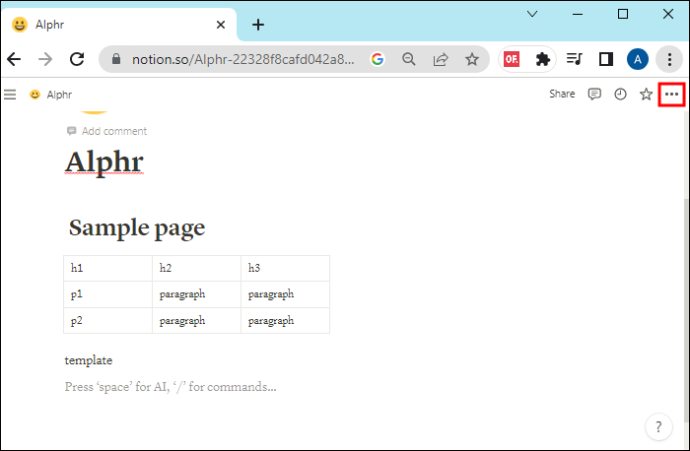
Task: Click the template text line
Action: [x=88, y=360]
